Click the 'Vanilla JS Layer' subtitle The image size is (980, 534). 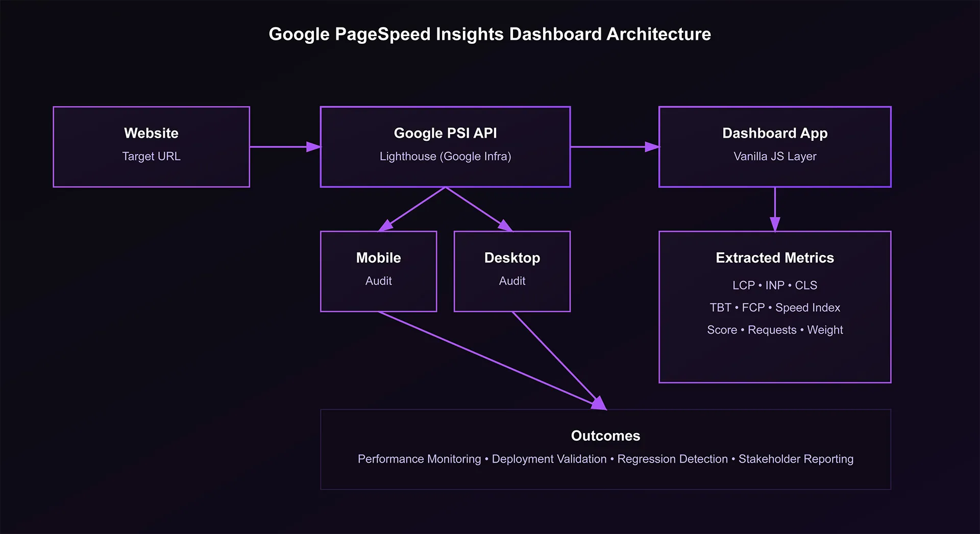tap(775, 156)
